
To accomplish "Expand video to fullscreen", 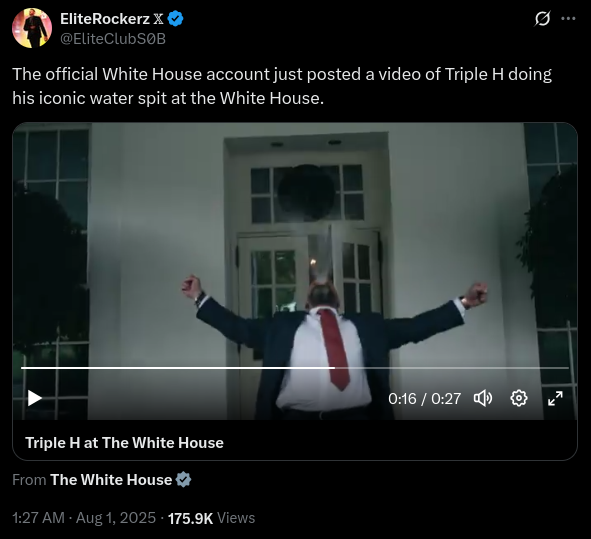I will click(x=555, y=398).
